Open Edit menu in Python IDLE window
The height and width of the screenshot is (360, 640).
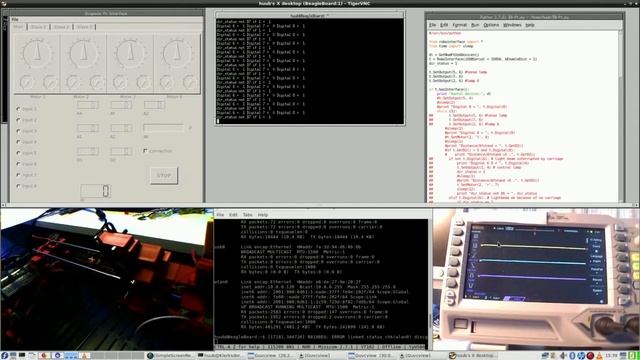[444, 25]
